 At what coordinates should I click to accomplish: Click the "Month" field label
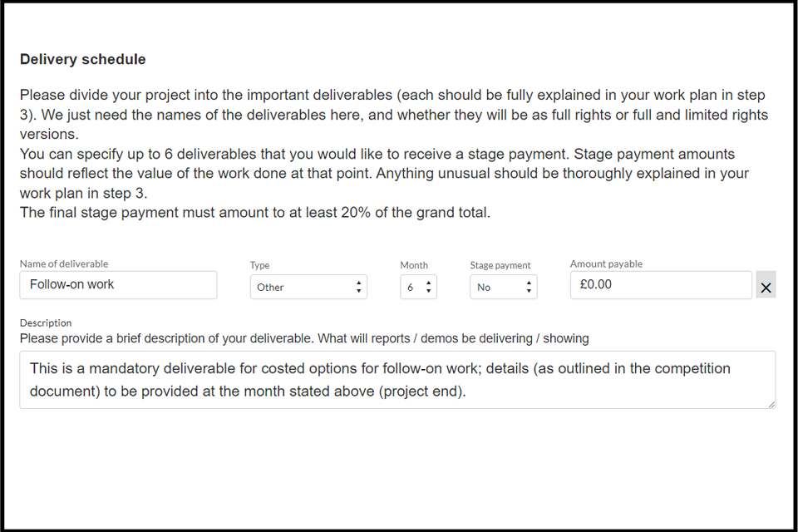click(414, 265)
